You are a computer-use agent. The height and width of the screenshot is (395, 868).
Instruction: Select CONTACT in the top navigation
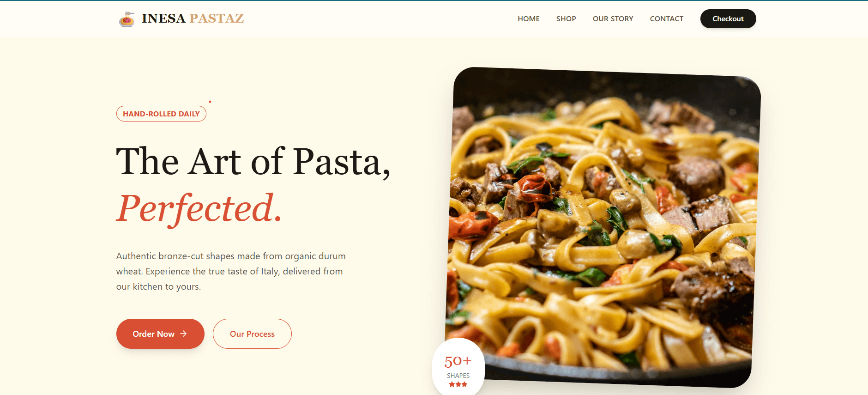pyautogui.click(x=666, y=19)
